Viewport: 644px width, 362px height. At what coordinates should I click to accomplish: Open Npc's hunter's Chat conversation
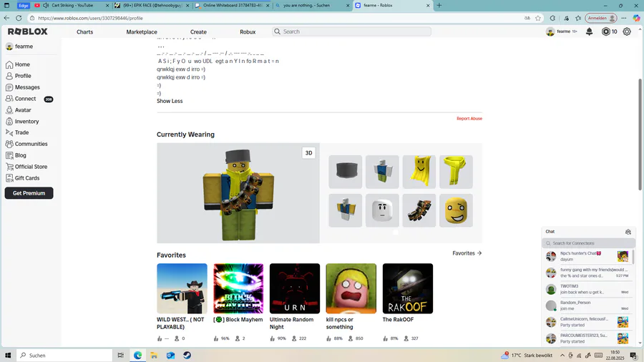point(587,257)
